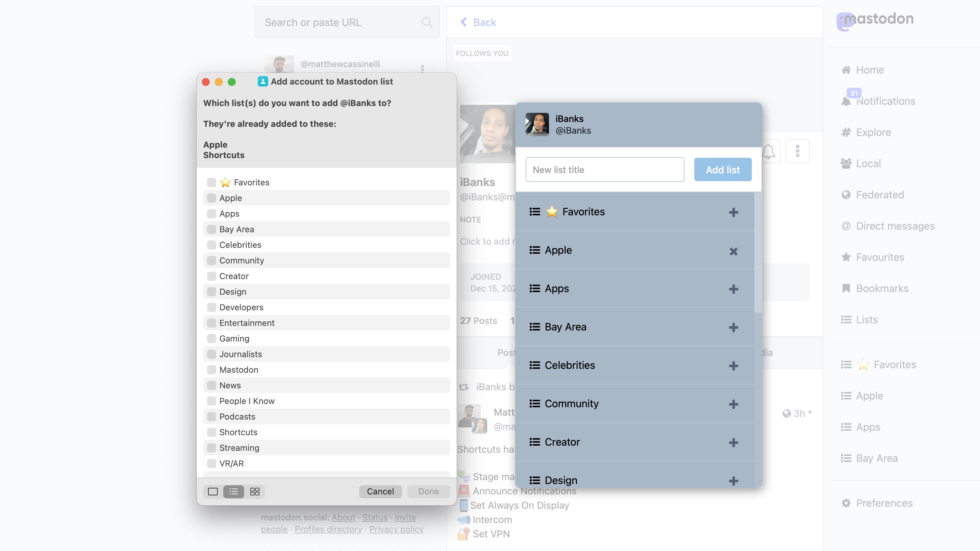
Task: Open the Privacy policy link
Action: pyautogui.click(x=396, y=529)
